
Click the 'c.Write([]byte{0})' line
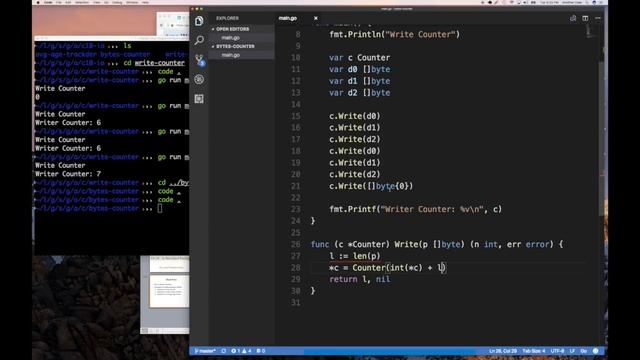[x=371, y=186]
